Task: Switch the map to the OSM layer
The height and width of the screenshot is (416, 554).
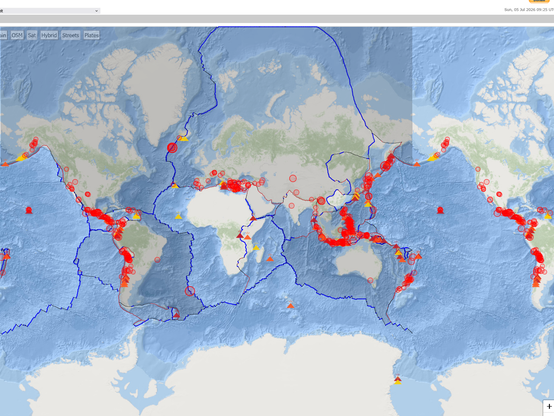Action: click(17, 35)
